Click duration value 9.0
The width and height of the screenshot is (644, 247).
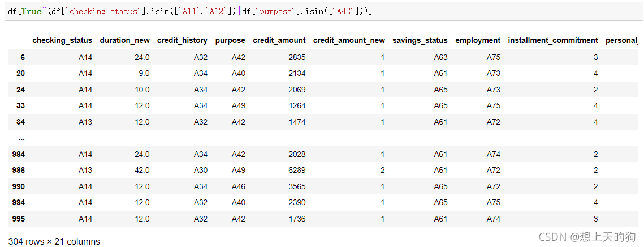tap(144, 74)
